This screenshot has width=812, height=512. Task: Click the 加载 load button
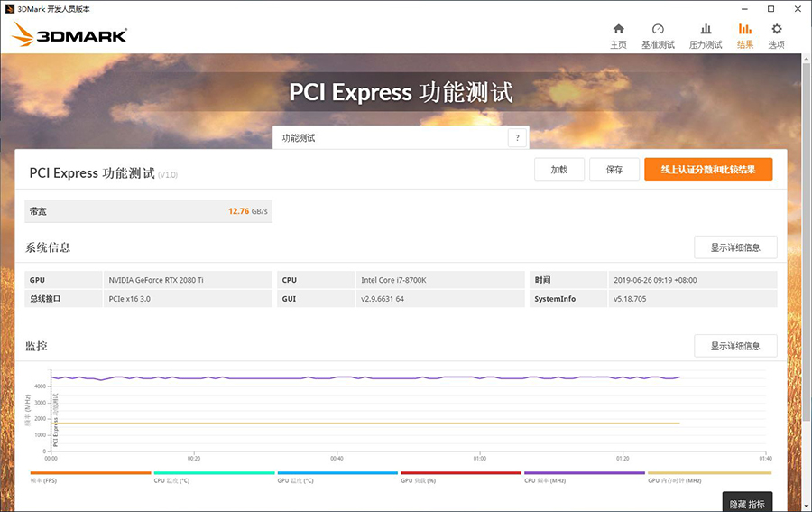click(x=559, y=170)
